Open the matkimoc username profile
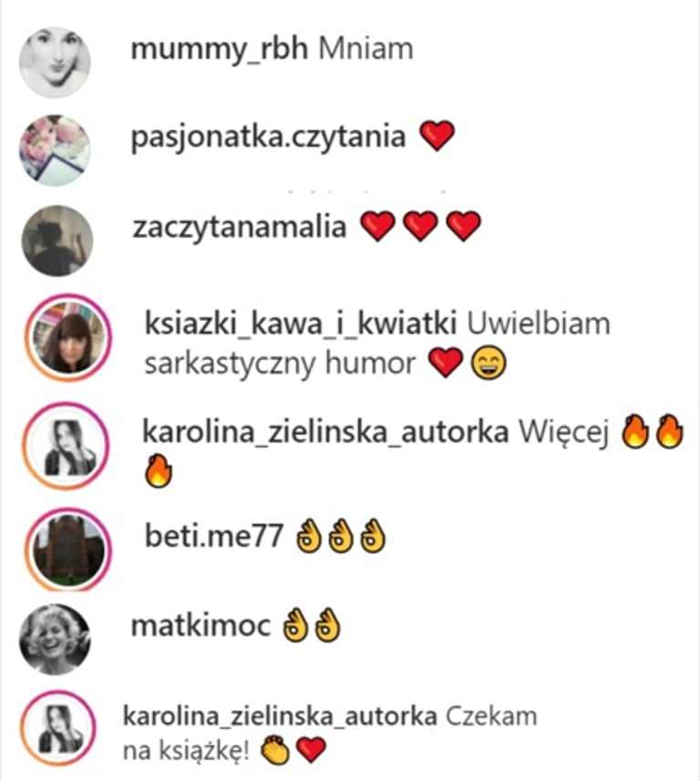 [x=201, y=625]
